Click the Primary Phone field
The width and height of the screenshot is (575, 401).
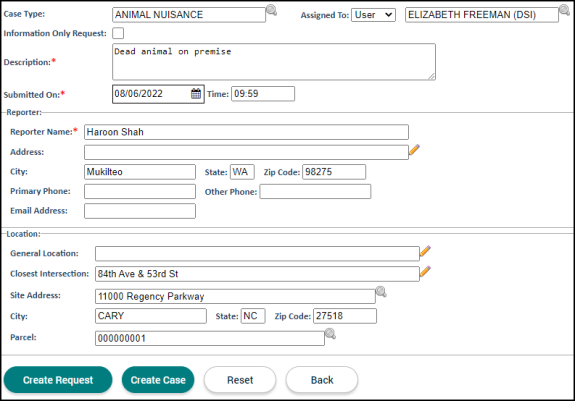tap(140, 191)
